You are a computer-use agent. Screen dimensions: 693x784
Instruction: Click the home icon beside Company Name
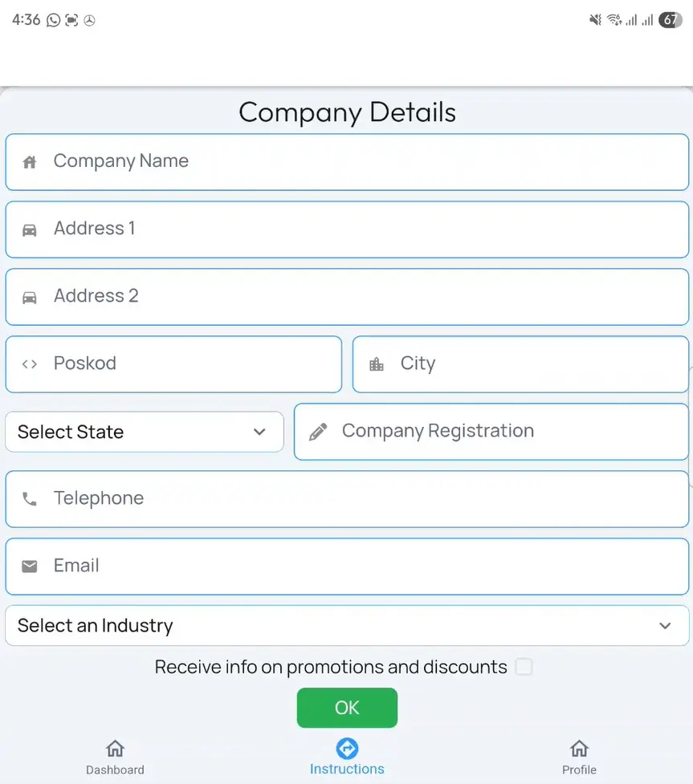[x=30, y=162]
